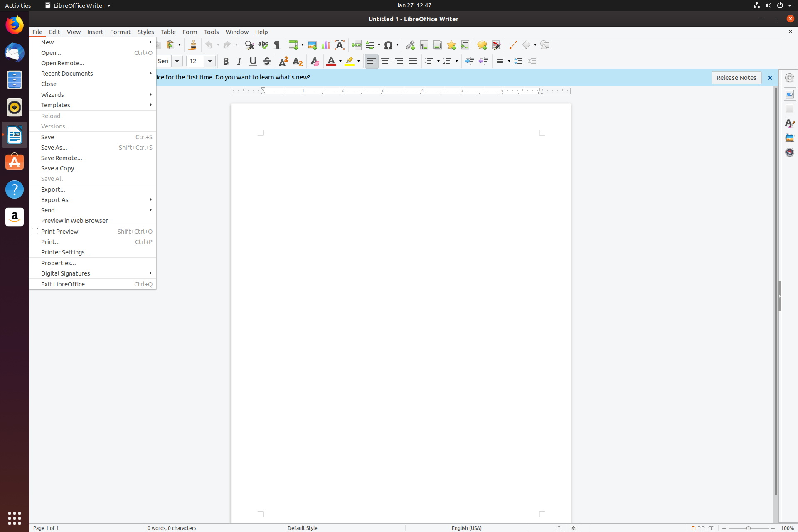This screenshot has width=798, height=532.
Task: Tick the Print Preview checkbox
Action: tap(35, 231)
